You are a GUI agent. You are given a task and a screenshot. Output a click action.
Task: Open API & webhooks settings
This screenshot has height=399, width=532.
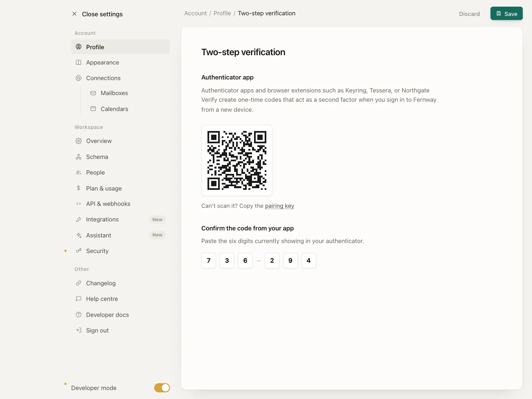120,204
